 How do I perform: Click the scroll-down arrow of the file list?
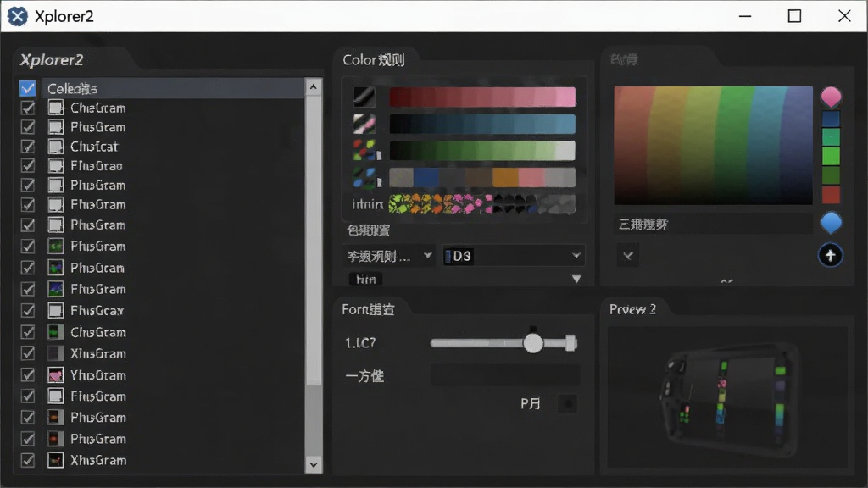point(314,465)
